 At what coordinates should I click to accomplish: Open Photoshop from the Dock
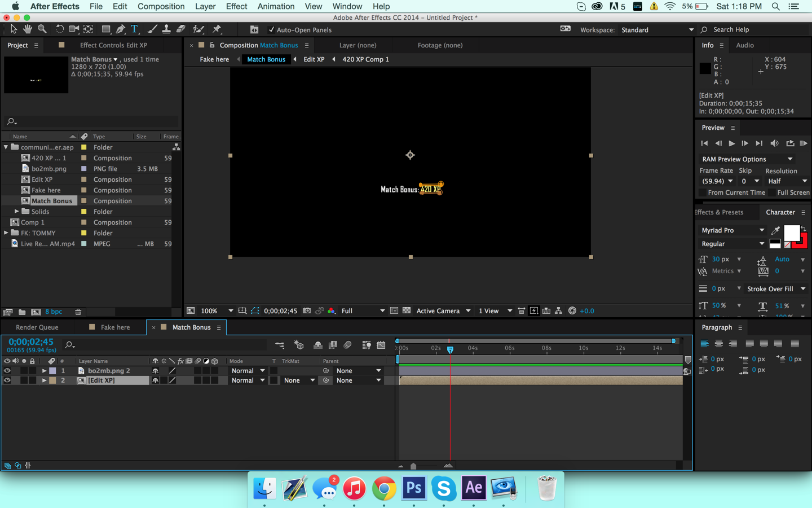pos(414,488)
